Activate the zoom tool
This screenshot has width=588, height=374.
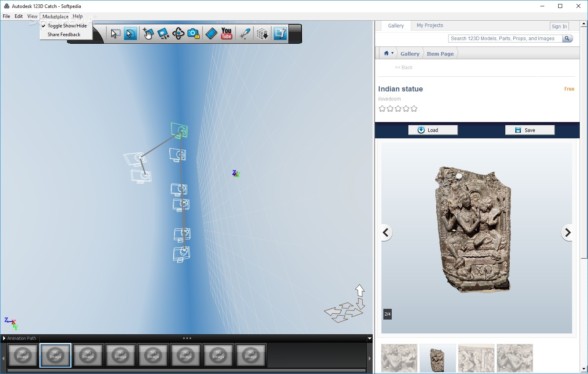click(163, 34)
